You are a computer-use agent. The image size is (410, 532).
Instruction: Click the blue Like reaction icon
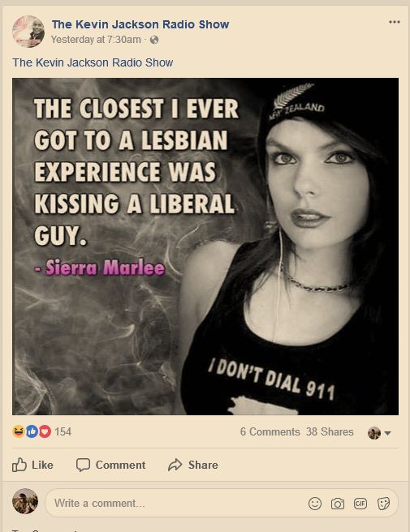click(x=32, y=431)
